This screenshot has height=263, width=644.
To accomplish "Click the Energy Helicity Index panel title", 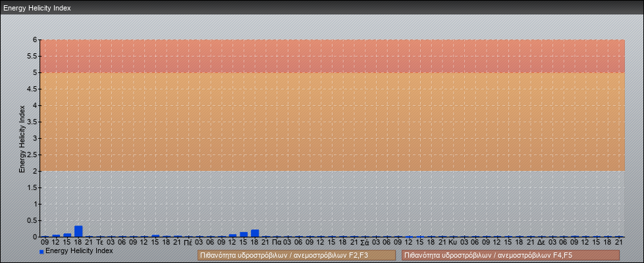I will point(37,8).
